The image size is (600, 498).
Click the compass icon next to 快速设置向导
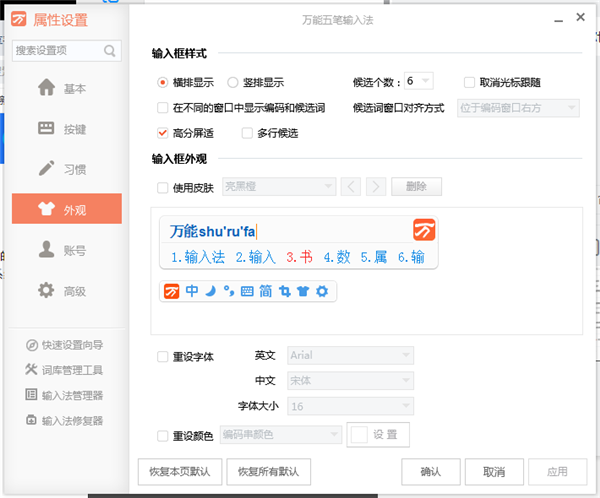click(32, 345)
